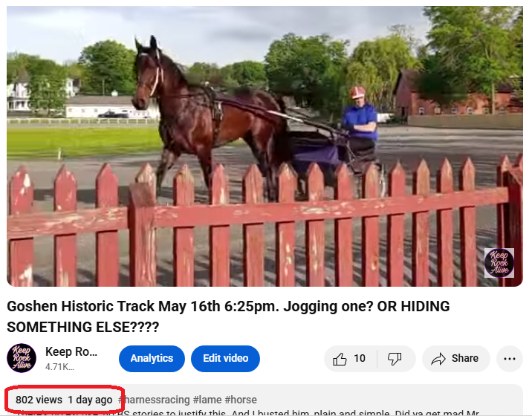This screenshot has width=532, height=416.
Task: Click the thumbs-down dislike icon
Action: [395, 359]
